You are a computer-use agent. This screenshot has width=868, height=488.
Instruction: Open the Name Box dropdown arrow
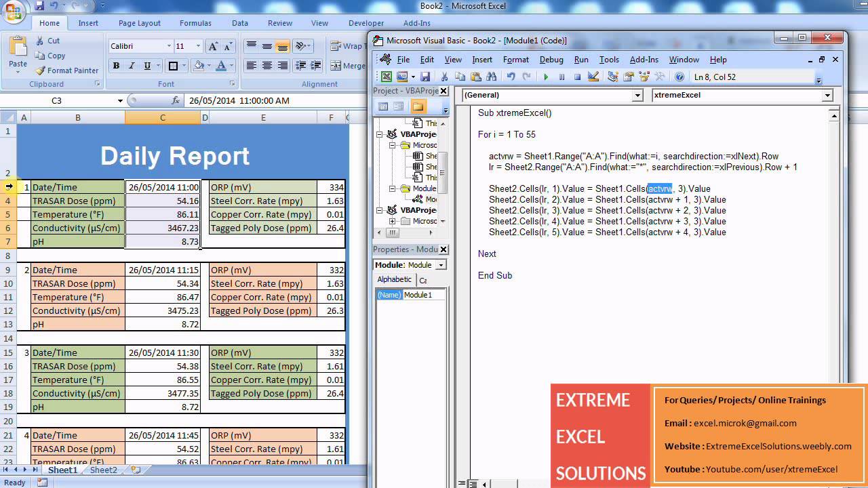point(120,100)
